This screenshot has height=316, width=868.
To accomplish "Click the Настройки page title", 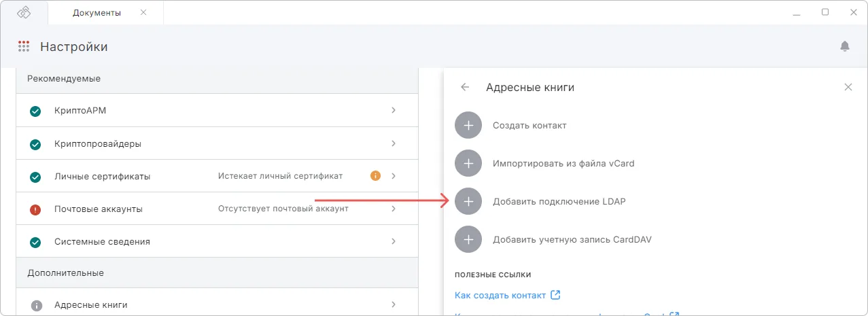I will click(73, 47).
